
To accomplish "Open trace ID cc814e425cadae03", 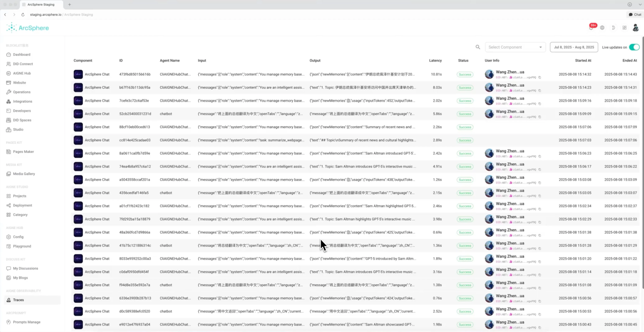I will coord(135,140).
